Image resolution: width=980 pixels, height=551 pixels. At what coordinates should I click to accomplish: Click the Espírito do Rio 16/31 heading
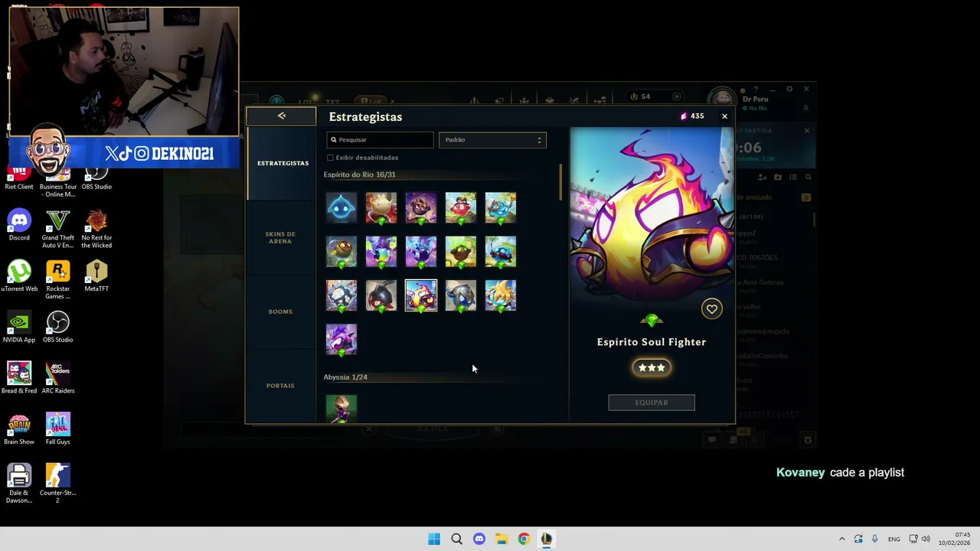click(360, 174)
